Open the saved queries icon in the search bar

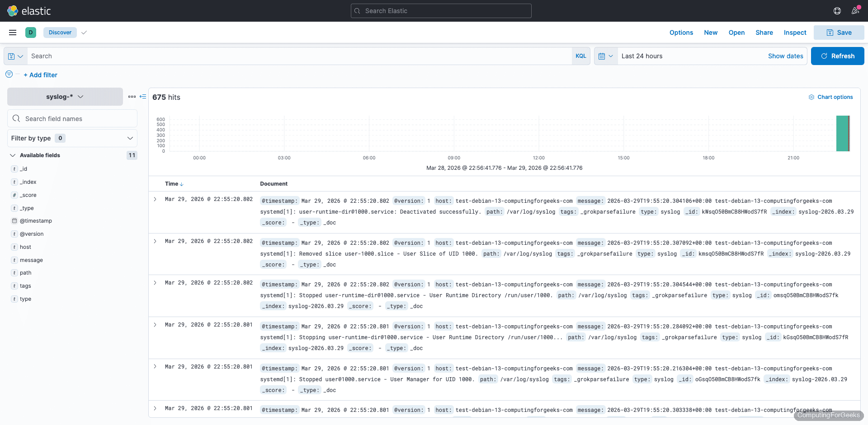[x=15, y=56]
